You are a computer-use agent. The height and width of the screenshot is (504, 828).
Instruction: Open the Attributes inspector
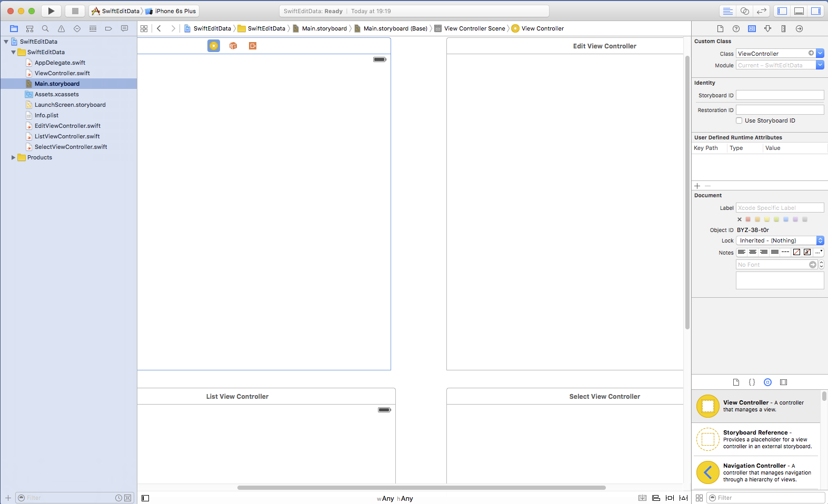click(767, 29)
